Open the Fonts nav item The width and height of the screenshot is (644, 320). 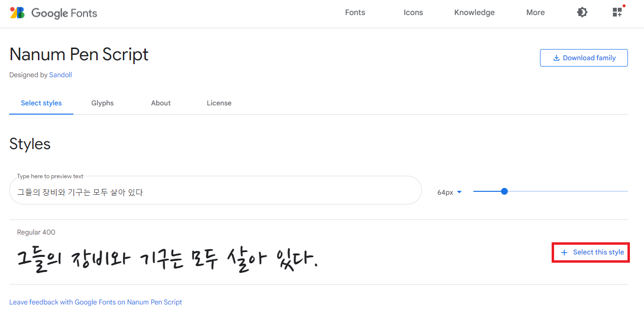pos(355,13)
